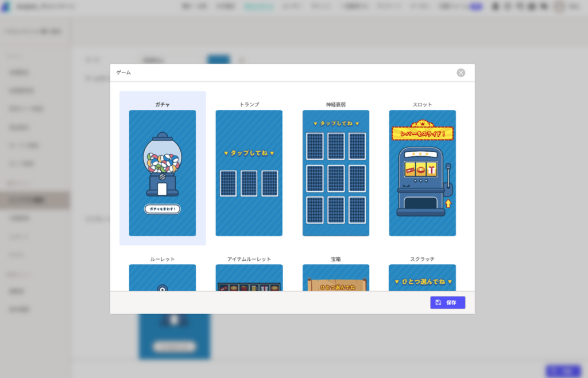Choose the 宝箱 game thumbnail
This screenshot has height=378, width=588.
pyautogui.click(x=336, y=277)
